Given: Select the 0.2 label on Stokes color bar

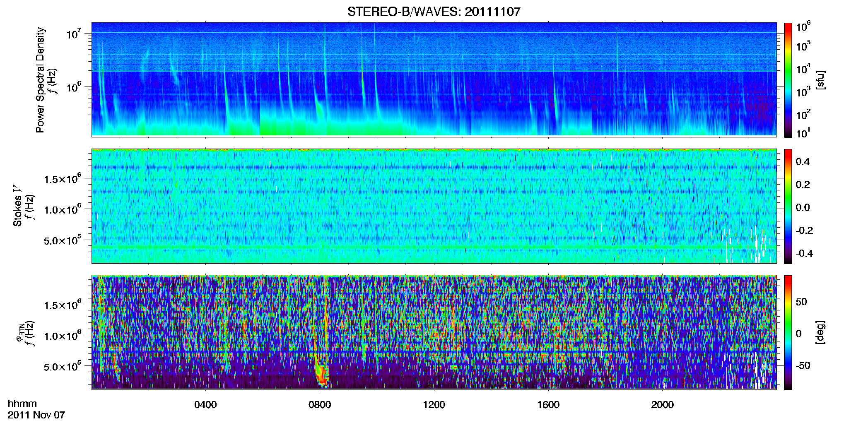Looking at the screenshot, I should pos(803,185).
